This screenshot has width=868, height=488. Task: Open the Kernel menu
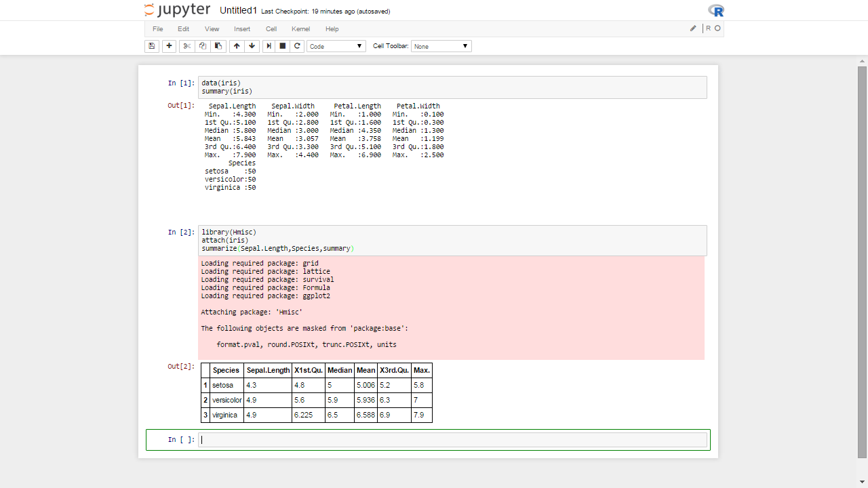coord(300,29)
